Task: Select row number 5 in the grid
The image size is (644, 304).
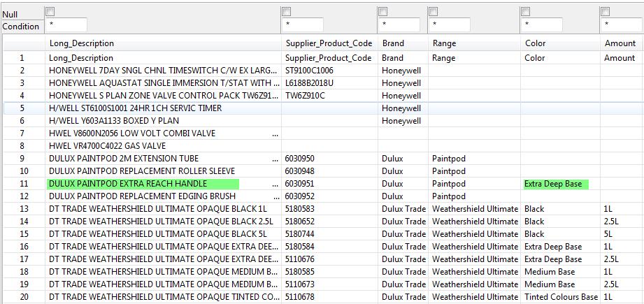Action: [x=22, y=108]
